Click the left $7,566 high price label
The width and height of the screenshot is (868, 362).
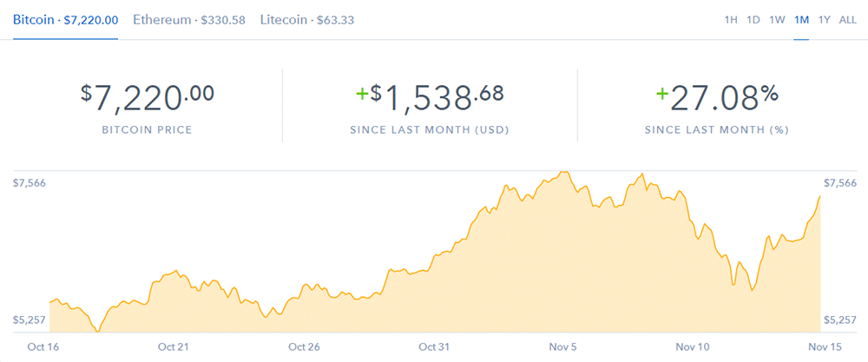[x=30, y=183]
